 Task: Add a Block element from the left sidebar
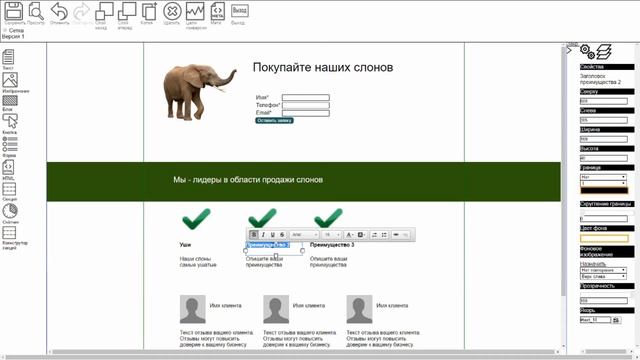click(10, 100)
